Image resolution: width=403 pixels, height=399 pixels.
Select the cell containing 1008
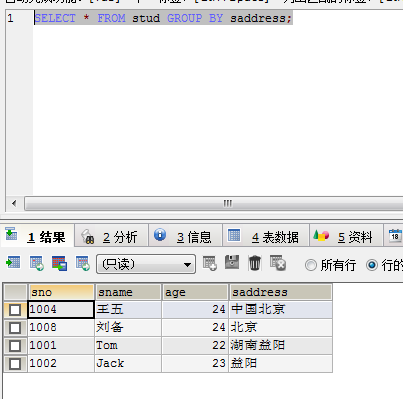61,328
